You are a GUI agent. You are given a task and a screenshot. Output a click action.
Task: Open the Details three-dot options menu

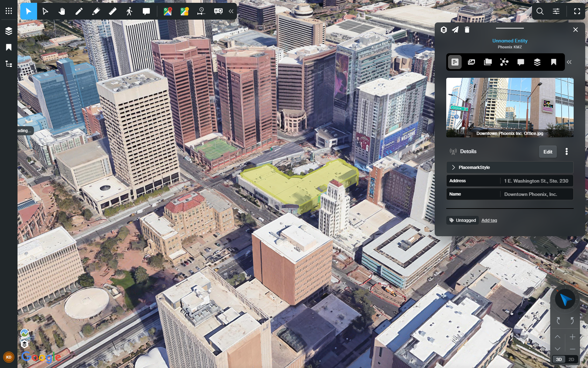click(567, 151)
